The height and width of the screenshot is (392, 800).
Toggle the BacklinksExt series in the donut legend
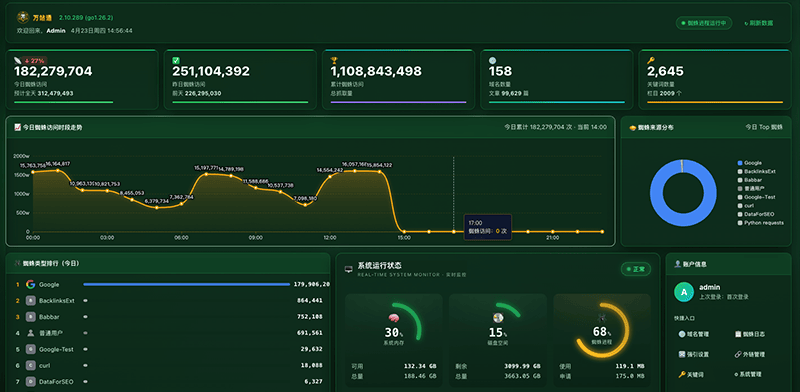[756, 172]
